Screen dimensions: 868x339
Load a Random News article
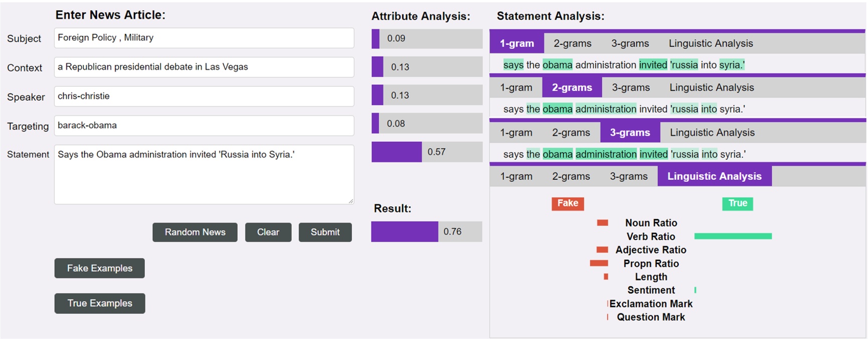[195, 232]
